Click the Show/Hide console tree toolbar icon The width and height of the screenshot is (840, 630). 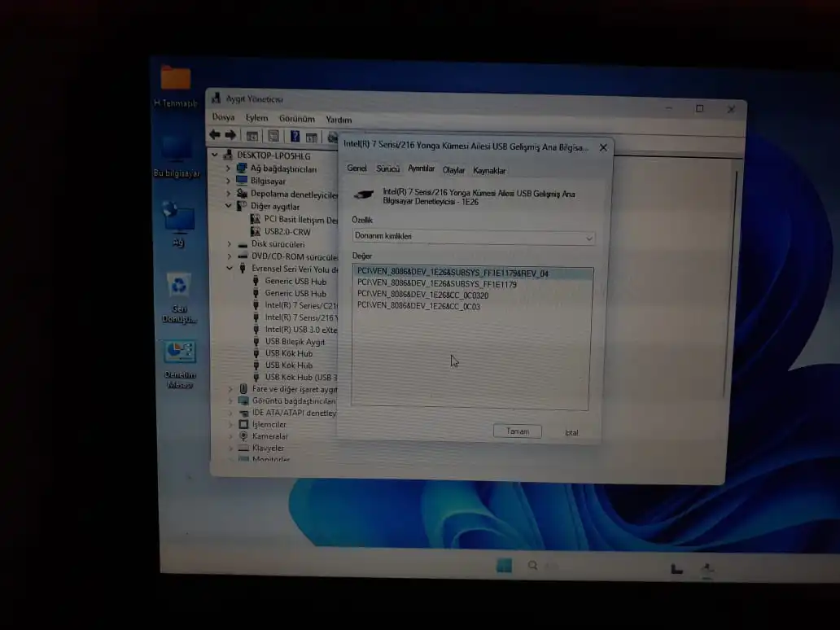pyautogui.click(x=252, y=136)
